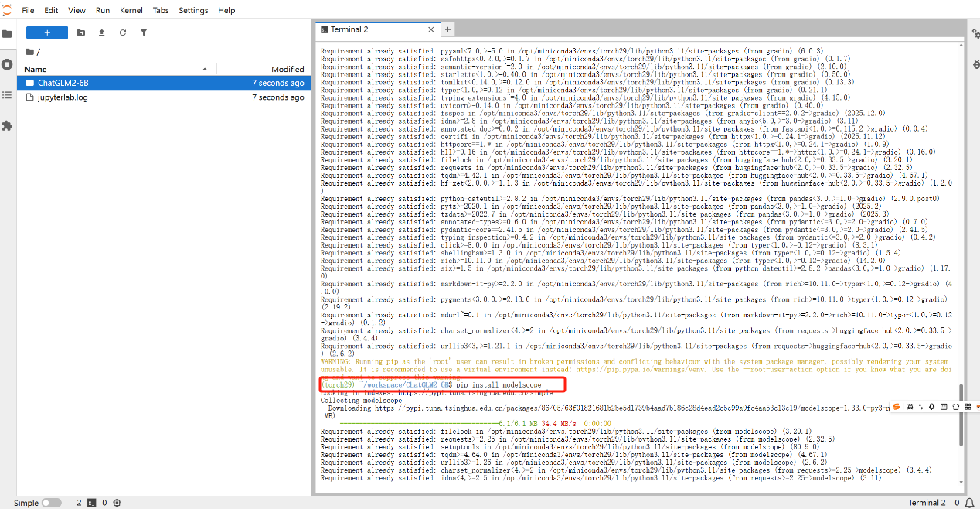This screenshot has width=980, height=509.
Task: Open the Settings menu
Action: pos(193,11)
